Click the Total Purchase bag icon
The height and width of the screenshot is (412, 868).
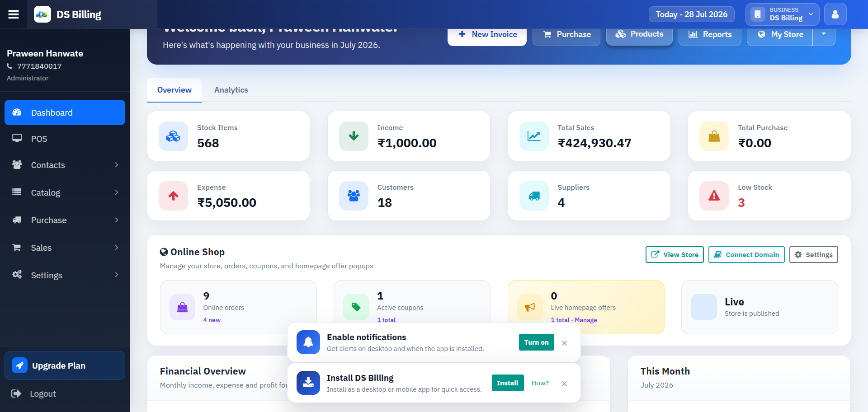click(714, 136)
